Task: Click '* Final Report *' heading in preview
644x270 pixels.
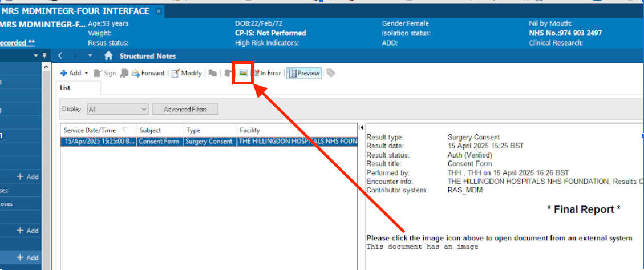Action: tap(583, 209)
